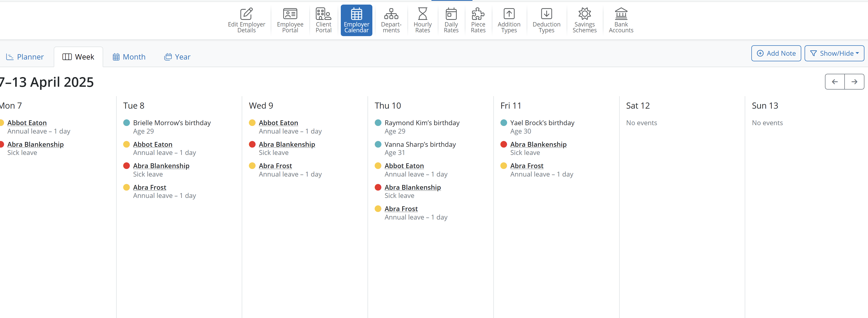The image size is (868, 318).
Task: Select the Employer Calendar toolbar item
Action: [356, 20]
